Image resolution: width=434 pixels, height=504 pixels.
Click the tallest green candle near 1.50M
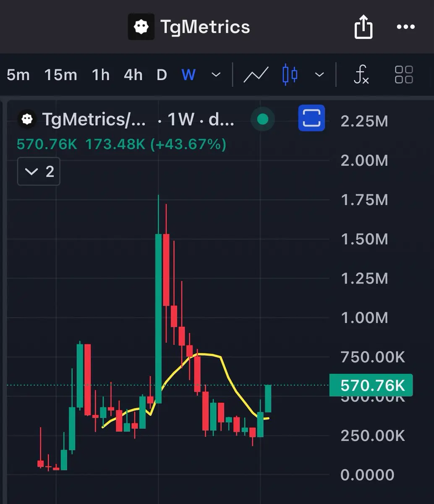pyautogui.click(x=159, y=318)
